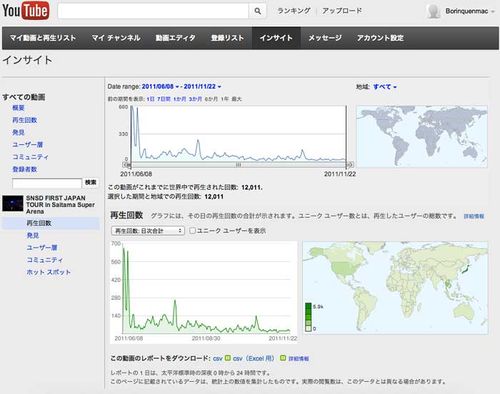500x394 pixels.
Task: Click SNSD FIRST JAPAN TOUR video title
Action: (60, 205)
